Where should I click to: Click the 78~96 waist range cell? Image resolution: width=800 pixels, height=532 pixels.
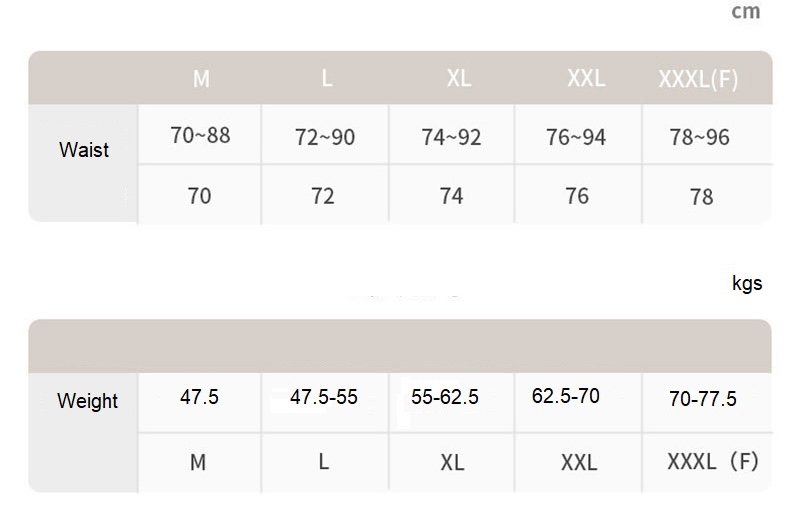tap(699, 137)
